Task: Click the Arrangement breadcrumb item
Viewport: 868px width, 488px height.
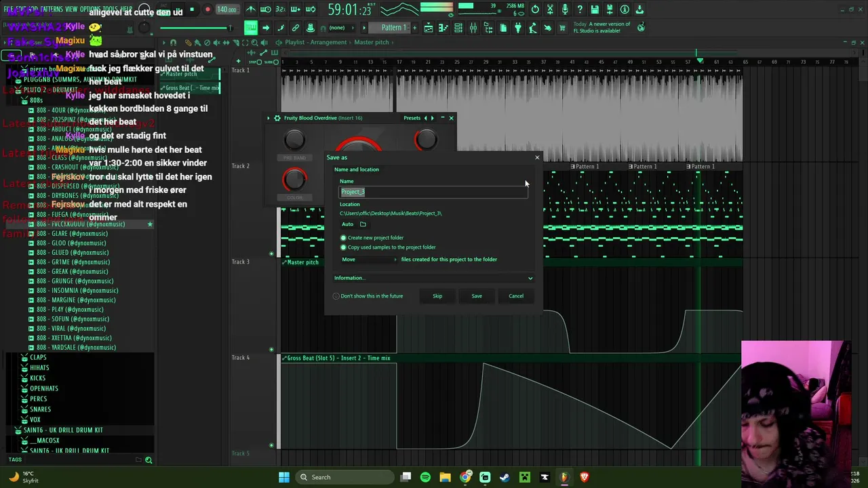Action: click(x=329, y=42)
